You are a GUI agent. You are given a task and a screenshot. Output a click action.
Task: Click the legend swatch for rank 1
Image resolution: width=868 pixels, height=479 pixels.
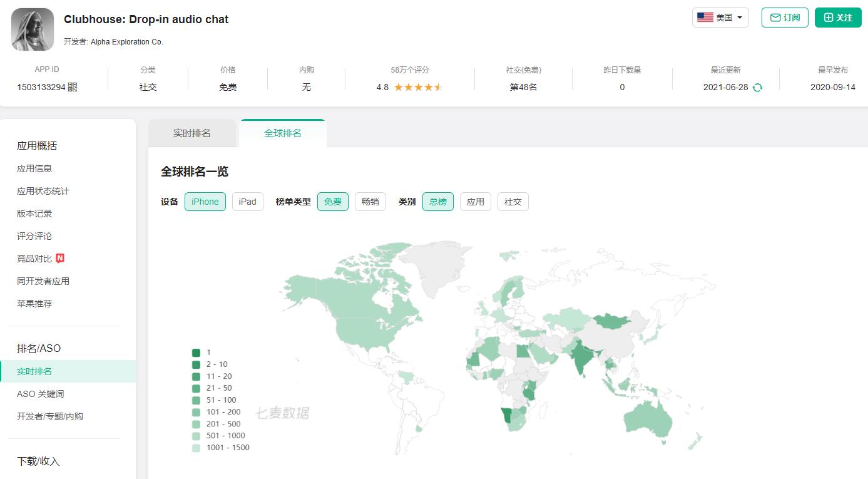coord(197,353)
